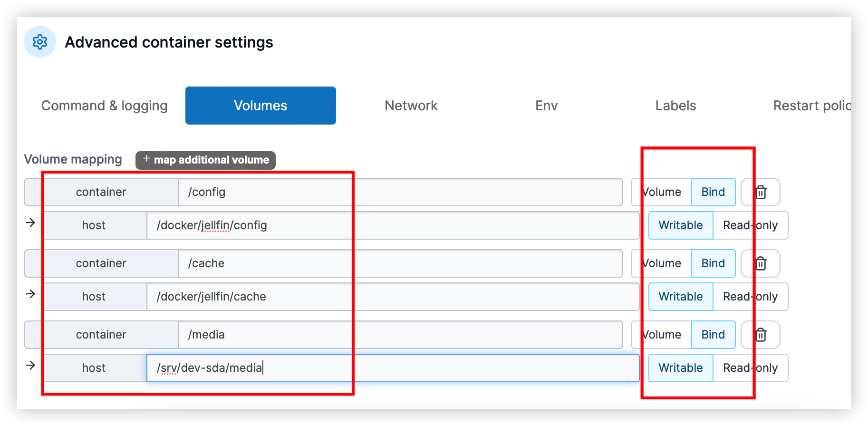The height and width of the screenshot is (426, 868).
Task: Open the Restart policy tab
Action: [x=811, y=106]
